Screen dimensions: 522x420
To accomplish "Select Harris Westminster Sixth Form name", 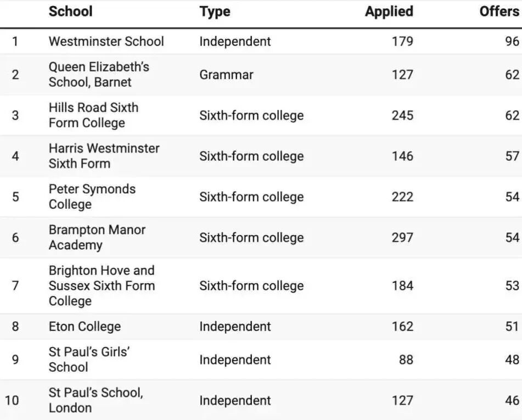I will (x=104, y=156).
